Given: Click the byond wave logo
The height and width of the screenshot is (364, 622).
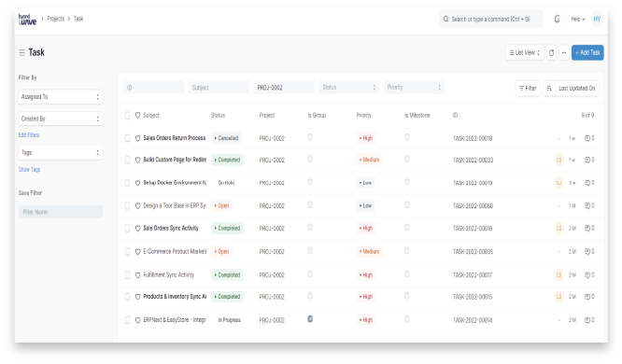Looking at the screenshot, I should [x=27, y=19].
